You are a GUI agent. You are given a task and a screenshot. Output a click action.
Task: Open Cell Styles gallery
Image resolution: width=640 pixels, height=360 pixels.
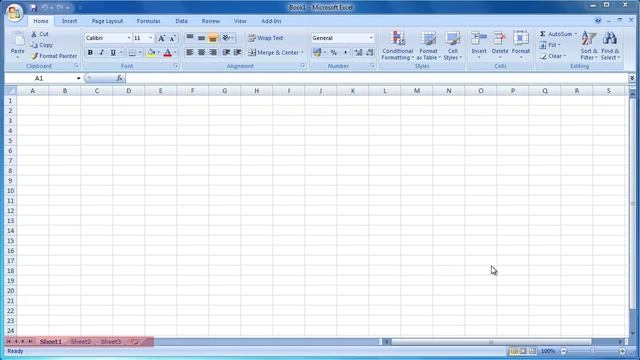[x=453, y=46]
